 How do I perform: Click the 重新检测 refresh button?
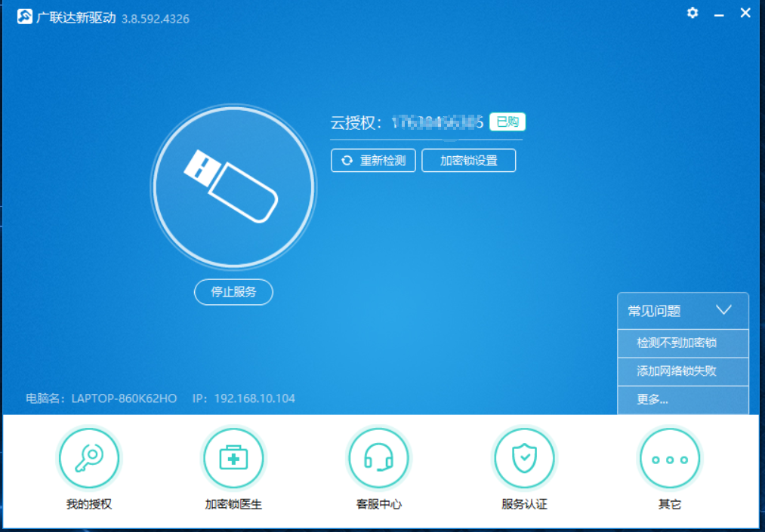(x=373, y=161)
